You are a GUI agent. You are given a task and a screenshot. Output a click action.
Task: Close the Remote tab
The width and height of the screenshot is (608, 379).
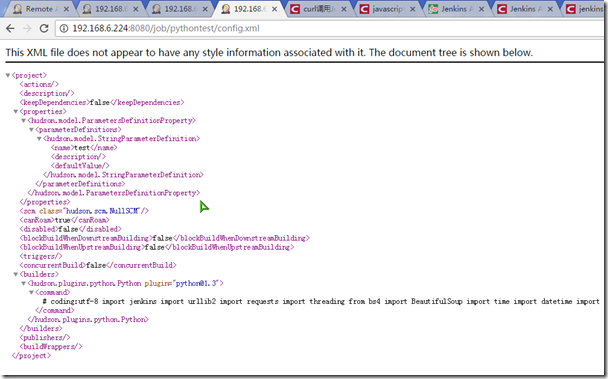click(66, 9)
